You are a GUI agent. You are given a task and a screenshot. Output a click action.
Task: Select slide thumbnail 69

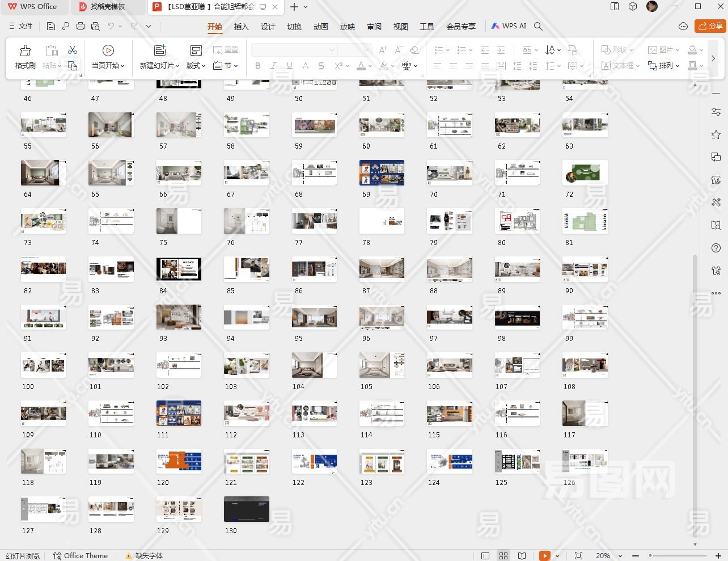[382, 173]
